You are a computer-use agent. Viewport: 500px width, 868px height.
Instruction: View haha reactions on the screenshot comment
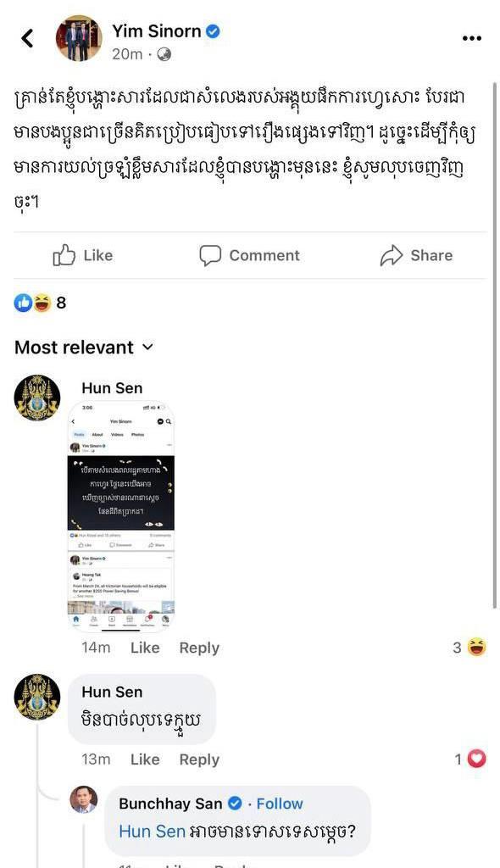click(x=469, y=647)
